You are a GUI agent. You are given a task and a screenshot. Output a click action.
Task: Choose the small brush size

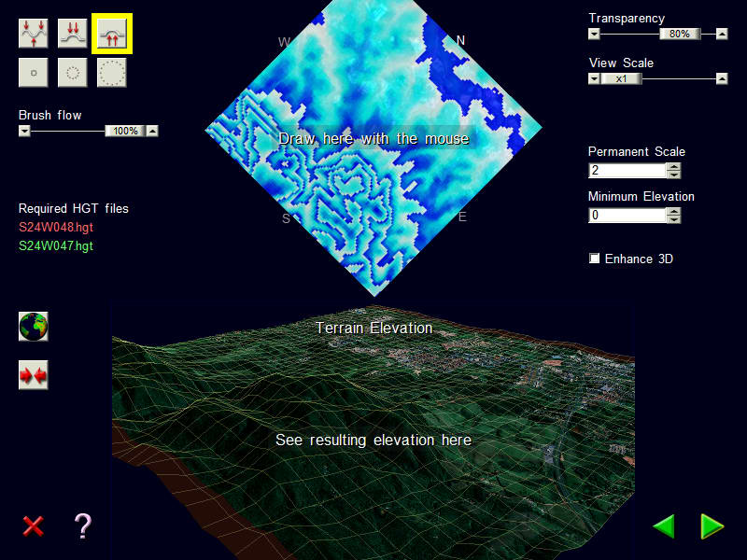pos(34,72)
